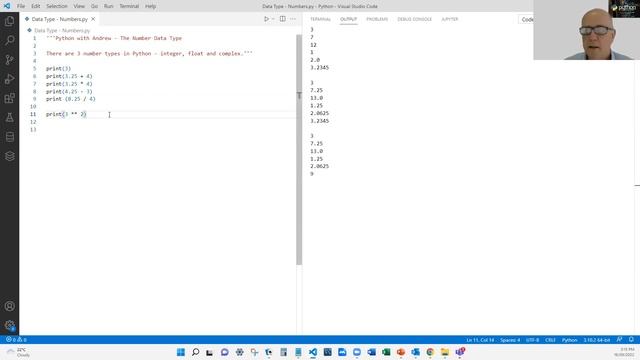This screenshot has width=640, height=360.
Task: Open the stacked layers icon in activity bar
Action: pos(9,156)
